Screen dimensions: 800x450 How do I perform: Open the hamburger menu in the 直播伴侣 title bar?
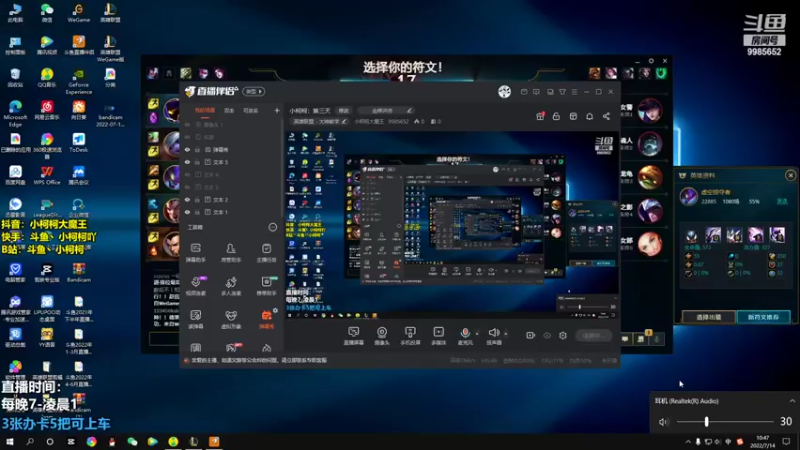[574, 92]
